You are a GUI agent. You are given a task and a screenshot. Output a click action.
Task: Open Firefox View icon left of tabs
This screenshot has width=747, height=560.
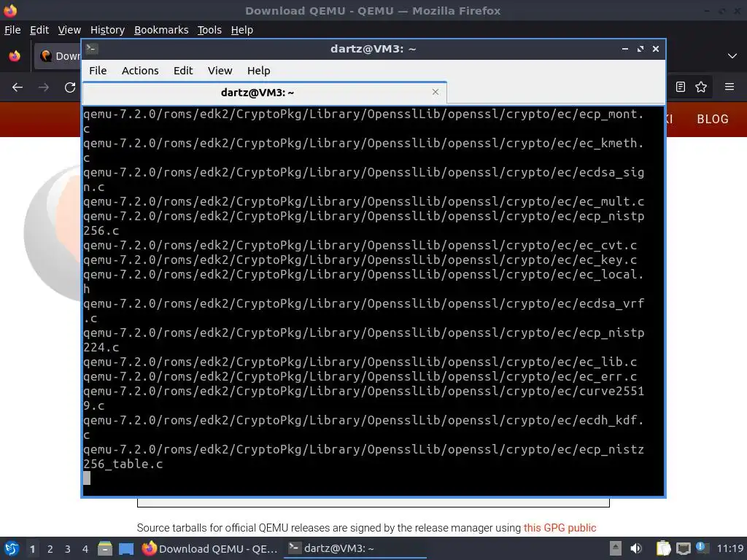pos(15,56)
